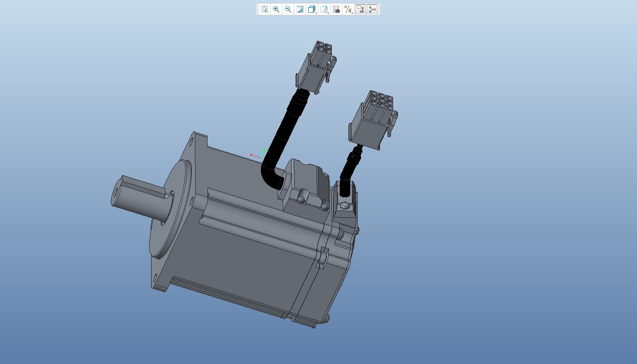Activate the Zoom Out tool

click(x=288, y=9)
